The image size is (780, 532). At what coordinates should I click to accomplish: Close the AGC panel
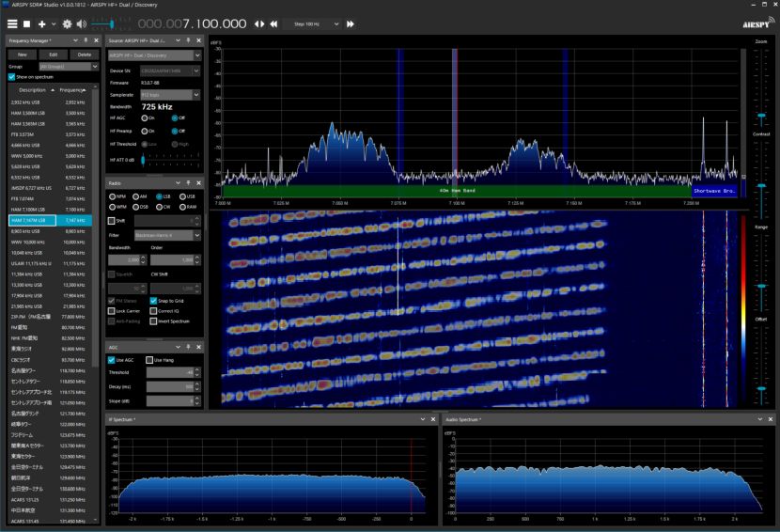pos(198,347)
